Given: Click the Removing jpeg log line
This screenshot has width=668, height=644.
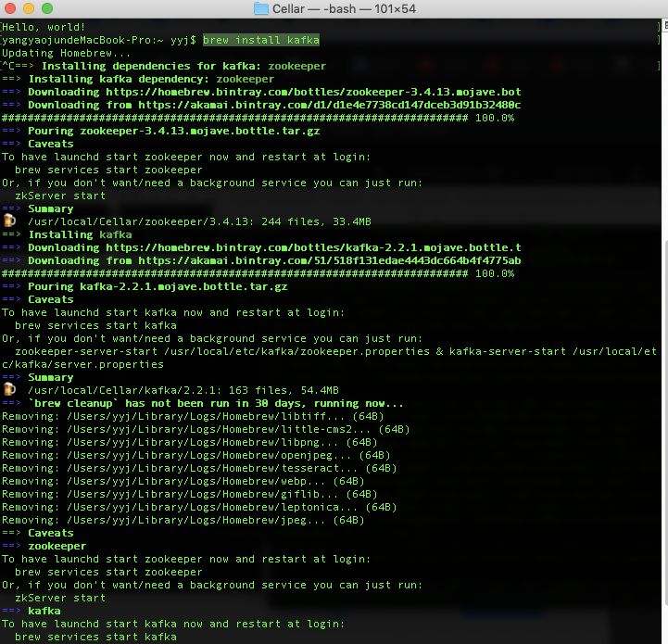Looking at the screenshot, I should tap(183, 521).
